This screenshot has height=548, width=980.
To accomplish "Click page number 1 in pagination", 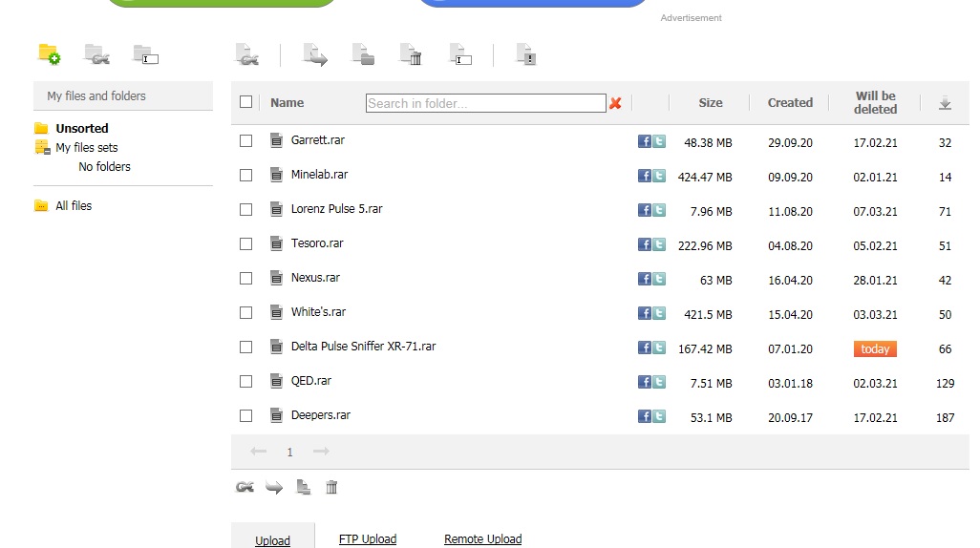I will click(x=289, y=453).
